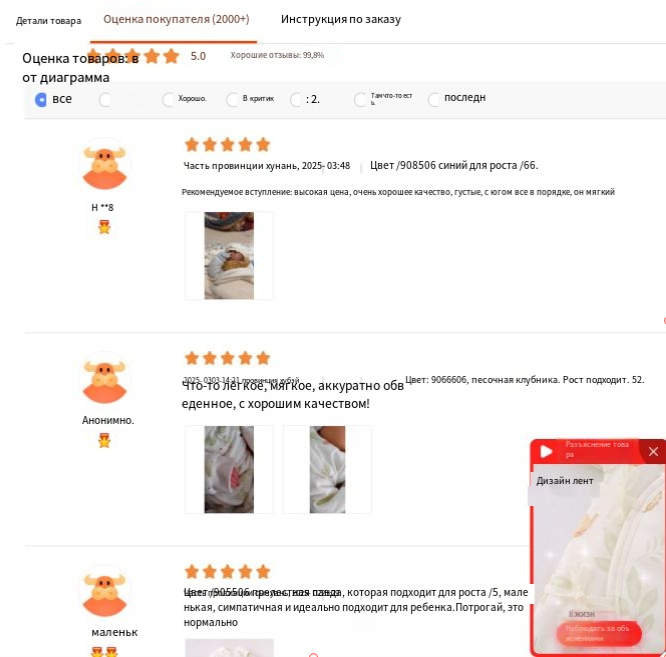This screenshot has height=657, width=666.
Task: Click the Анонимно reviewer avatar icon
Action: (x=104, y=377)
